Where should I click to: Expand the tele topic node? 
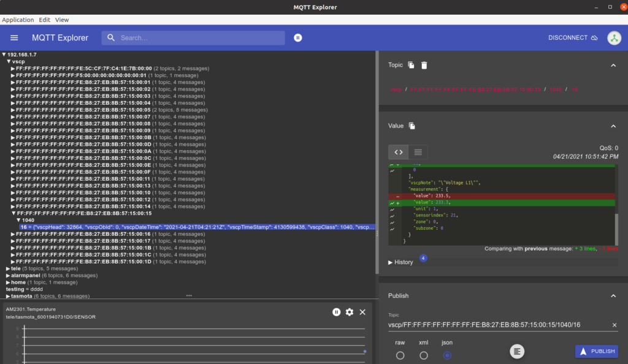click(x=8, y=268)
